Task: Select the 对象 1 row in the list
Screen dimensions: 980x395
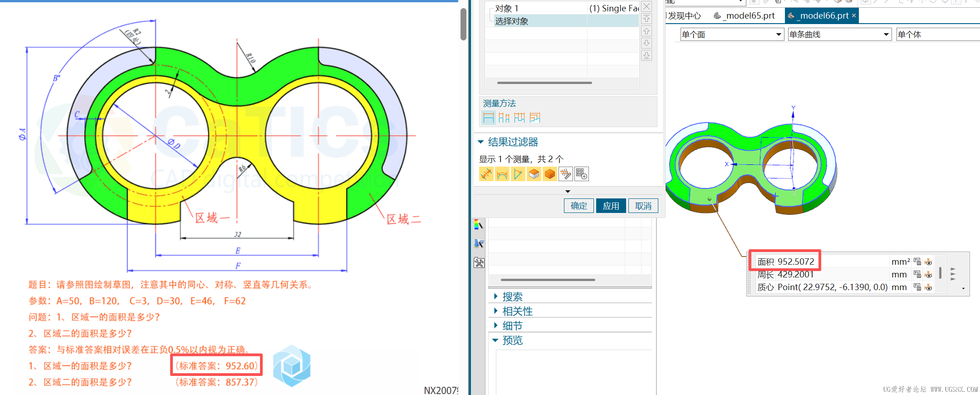Action: pyautogui.click(x=562, y=8)
